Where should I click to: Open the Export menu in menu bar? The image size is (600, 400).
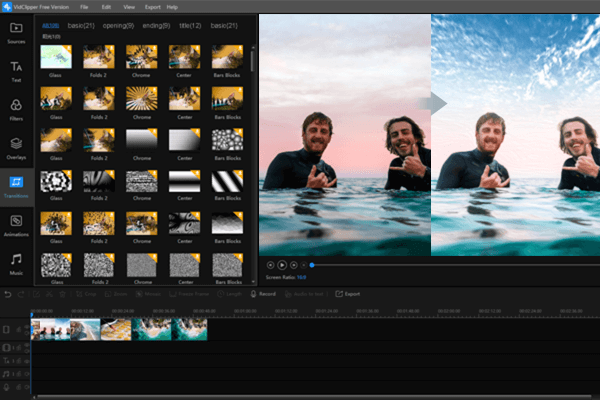(x=152, y=6)
